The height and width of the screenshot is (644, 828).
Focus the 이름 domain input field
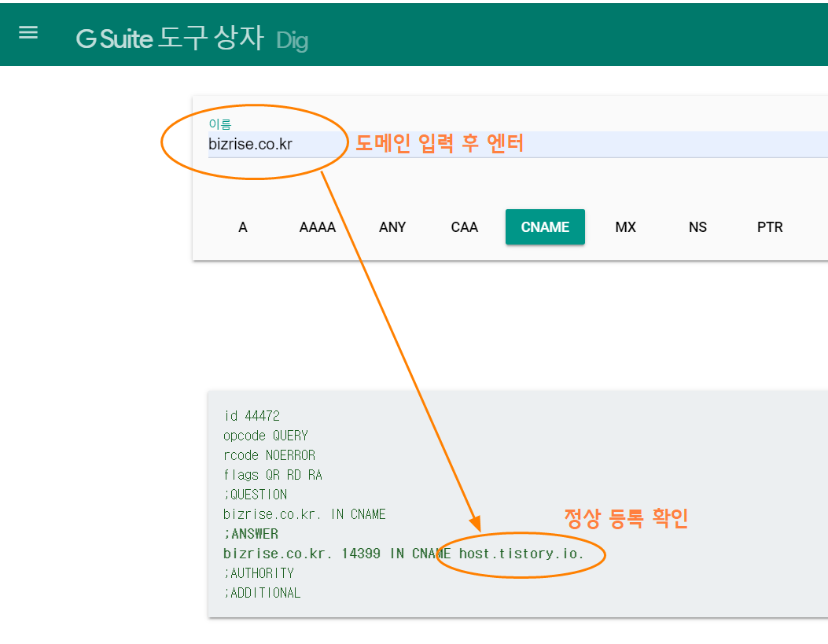(518, 144)
